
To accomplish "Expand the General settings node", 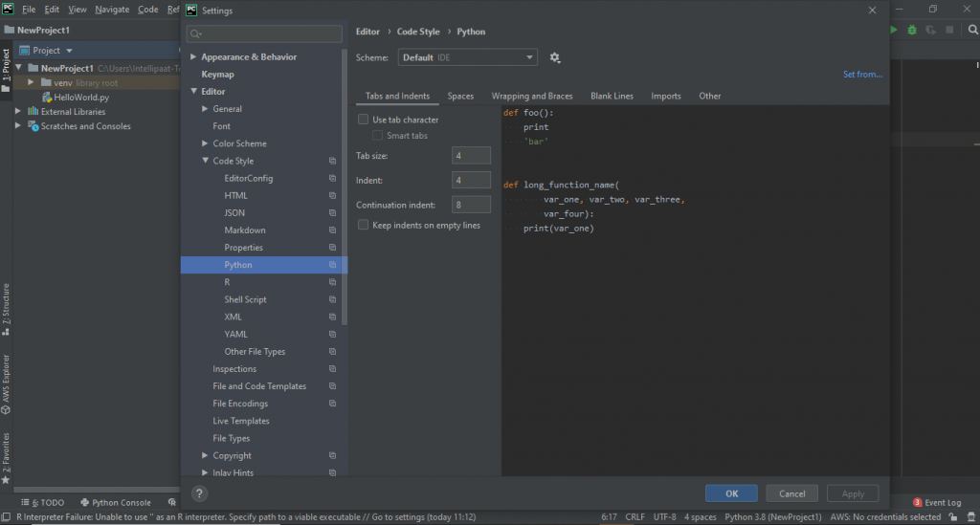I will click(205, 109).
